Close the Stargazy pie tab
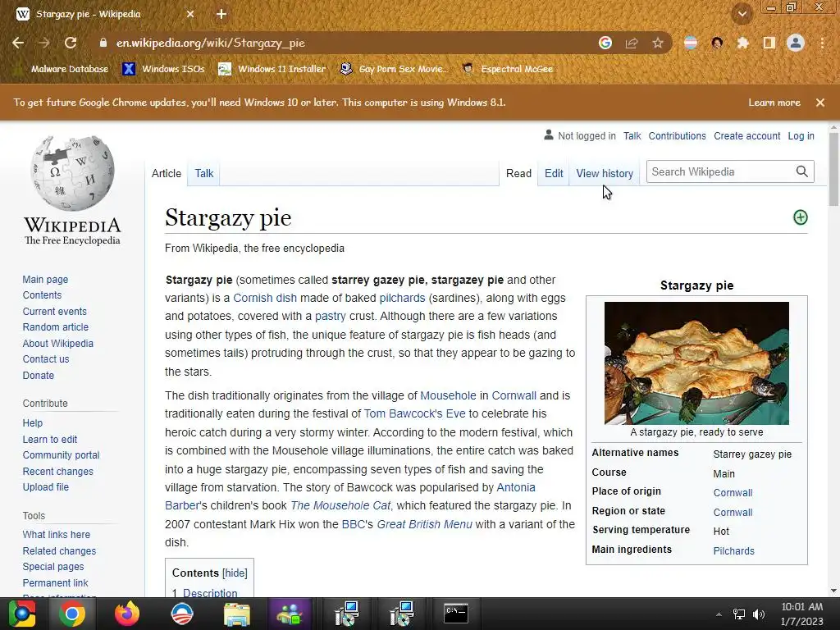The height and width of the screenshot is (630, 840). (x=190, y=14)
